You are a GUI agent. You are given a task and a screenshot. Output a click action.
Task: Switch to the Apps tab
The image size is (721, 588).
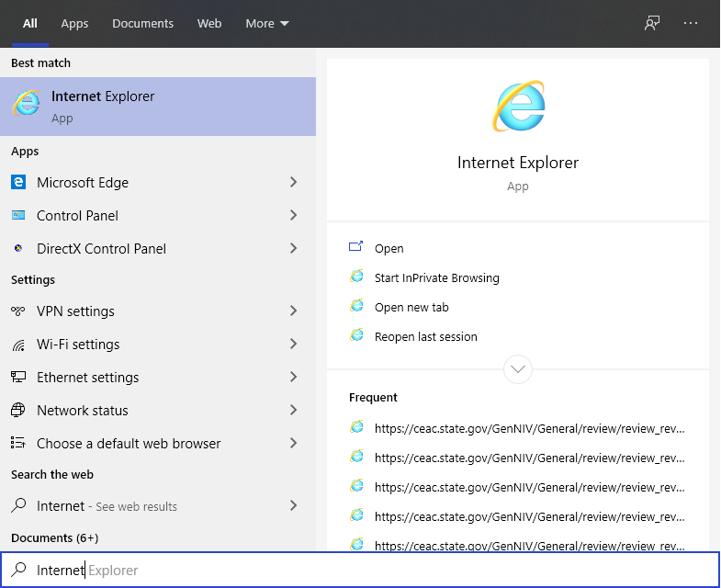74,23
